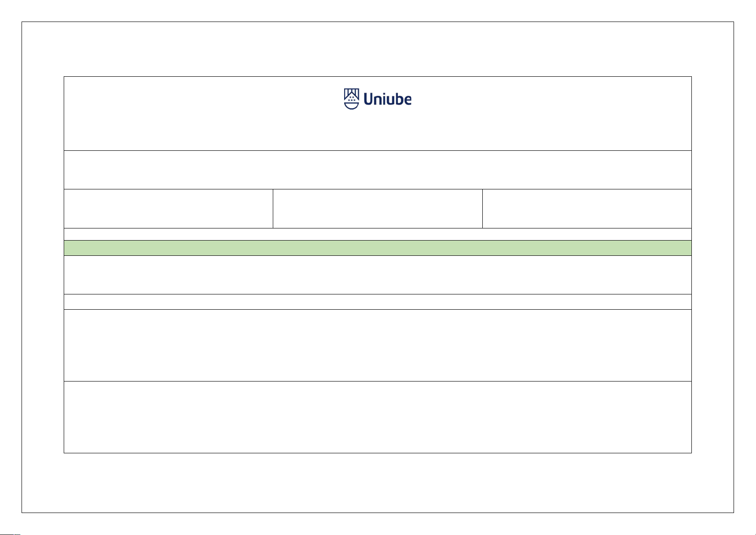Click the white strip above the page border
Viewport: 756px width, 535px height.
tap(377, 11)
